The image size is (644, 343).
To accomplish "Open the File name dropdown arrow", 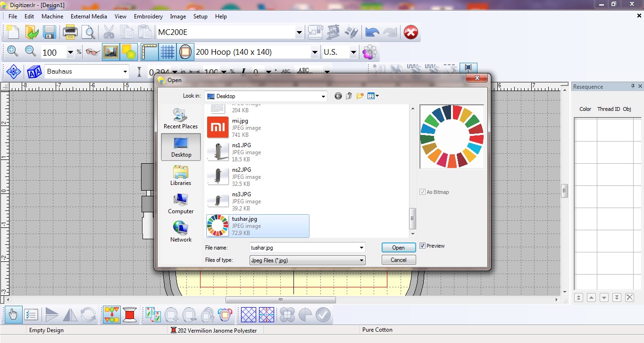I will [361, 248].
